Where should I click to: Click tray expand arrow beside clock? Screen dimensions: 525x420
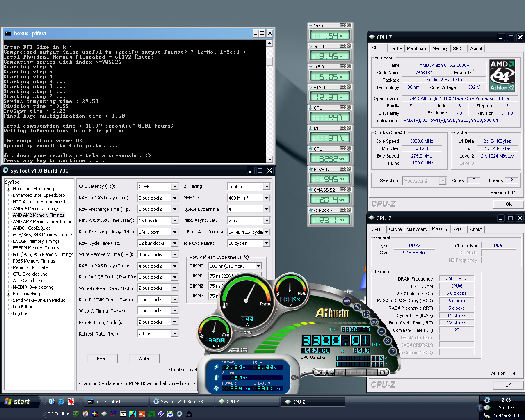tap(479, 408)
